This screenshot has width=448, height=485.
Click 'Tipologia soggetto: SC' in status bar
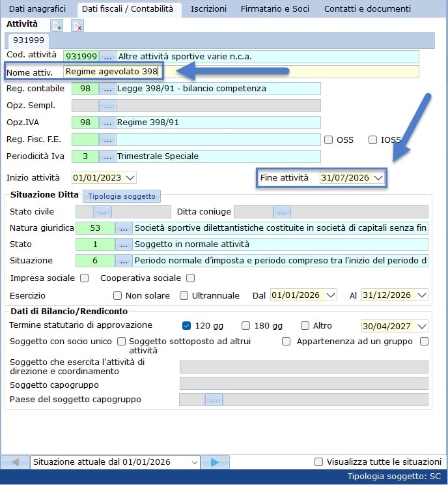pyautogui.click(x=394, y=477)
